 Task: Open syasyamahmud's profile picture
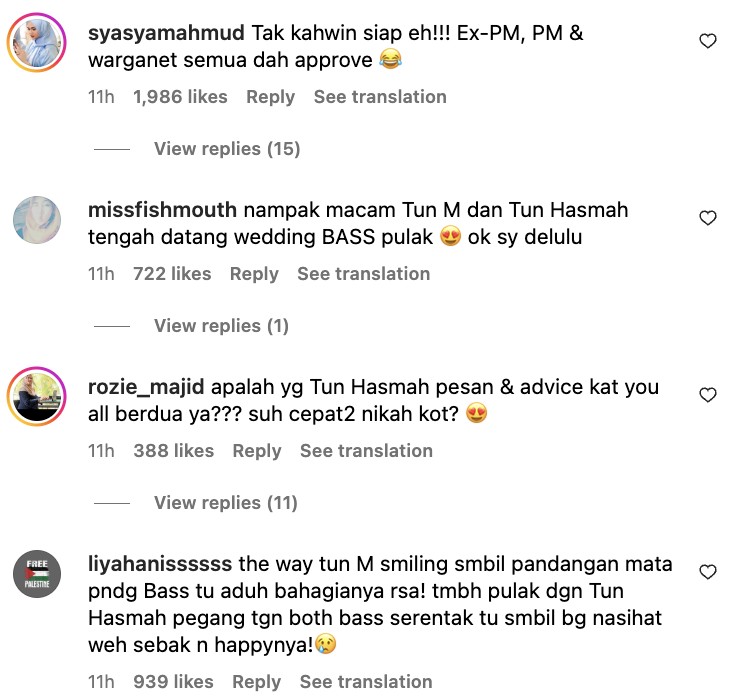36,42
